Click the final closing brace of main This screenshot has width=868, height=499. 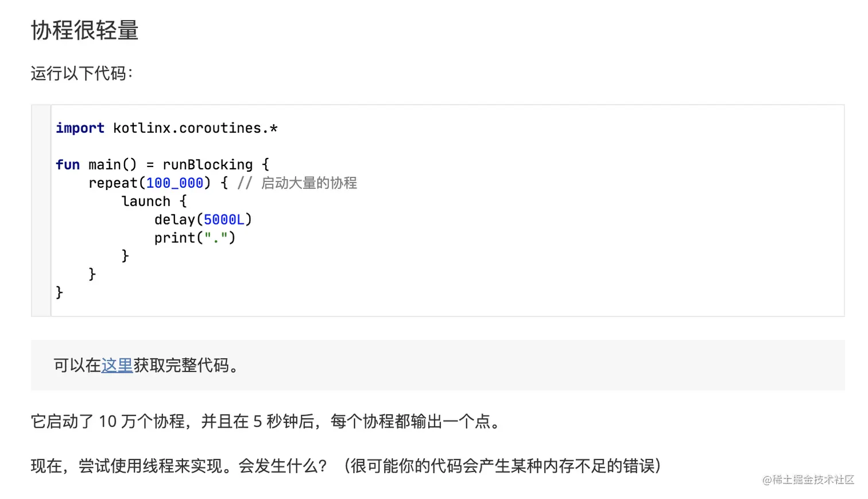pos(59,292)
